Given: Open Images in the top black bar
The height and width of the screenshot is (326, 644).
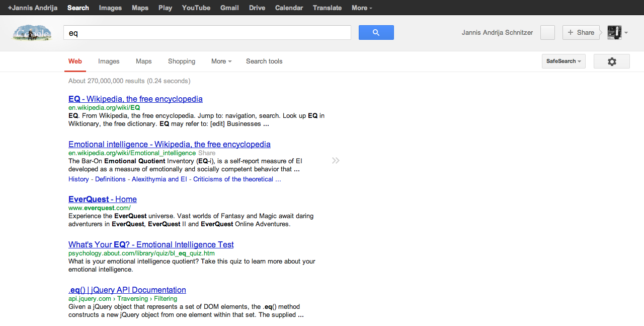Looking at the screenshot, I should (x=110, y=8).
